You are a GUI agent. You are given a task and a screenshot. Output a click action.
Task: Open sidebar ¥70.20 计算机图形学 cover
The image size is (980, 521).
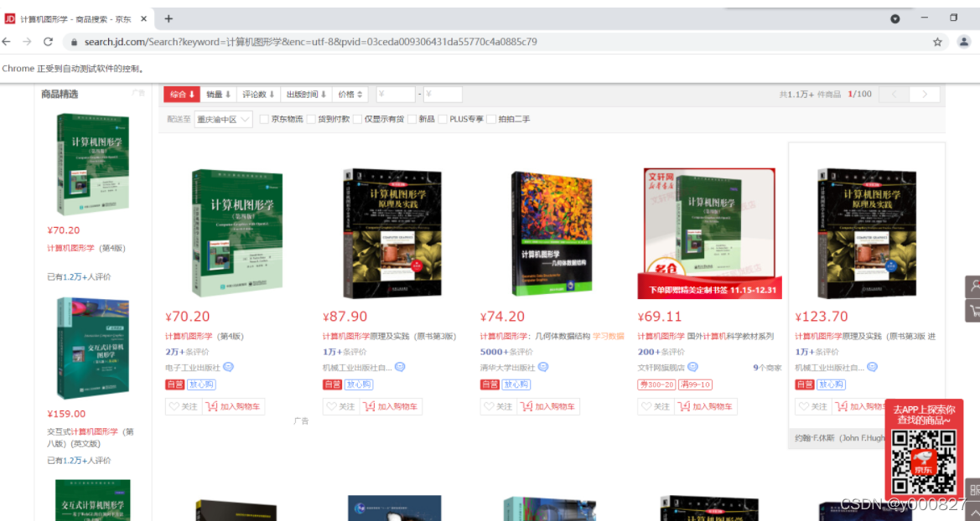point(93,164)
